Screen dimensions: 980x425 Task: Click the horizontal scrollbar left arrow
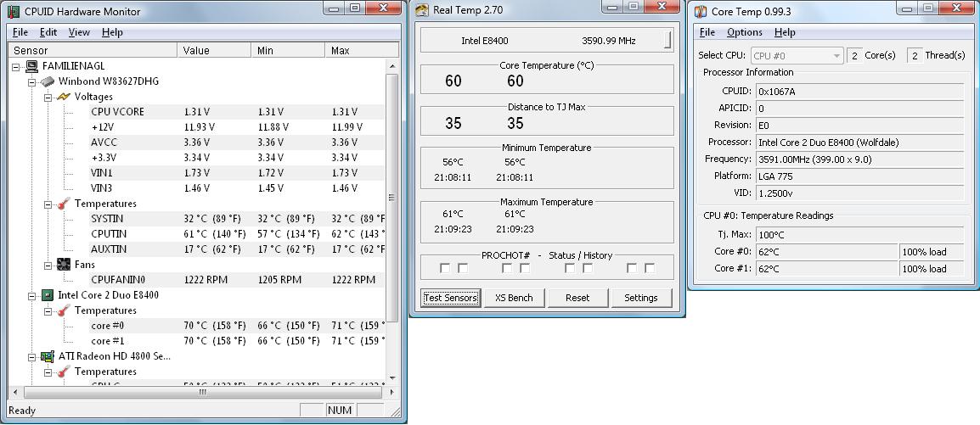[15, 393]
